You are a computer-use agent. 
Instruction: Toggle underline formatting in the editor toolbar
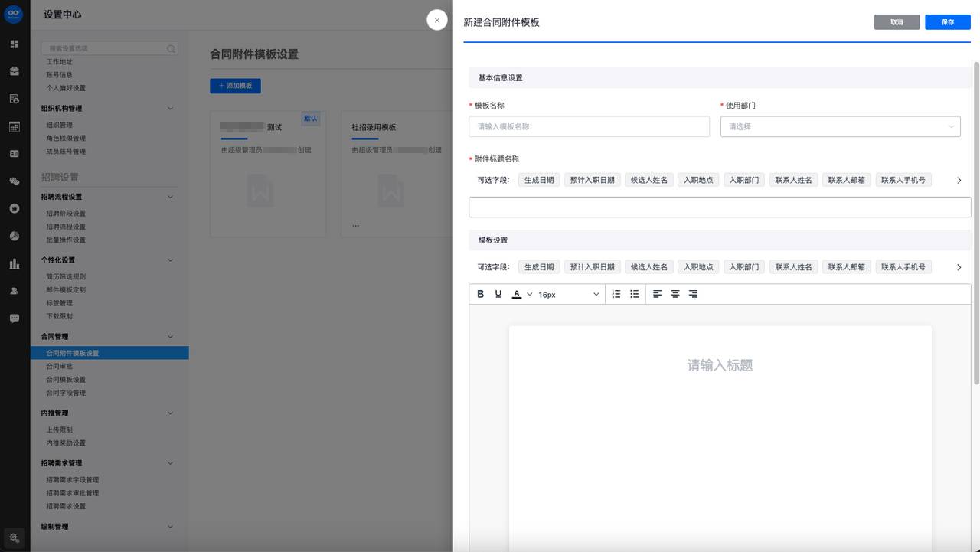tap(498, 294)
